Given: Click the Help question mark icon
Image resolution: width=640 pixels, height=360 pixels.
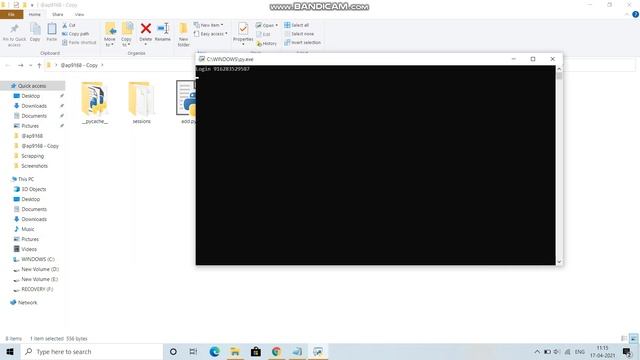Looking at the screenshot, I should 635,14.
